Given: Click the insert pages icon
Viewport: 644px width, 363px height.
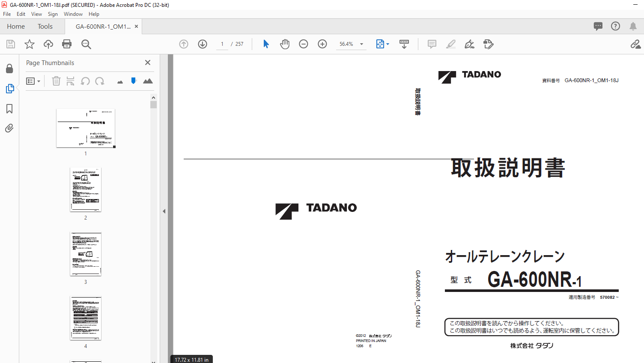Looking at the screenshot, I should [71, 81].
